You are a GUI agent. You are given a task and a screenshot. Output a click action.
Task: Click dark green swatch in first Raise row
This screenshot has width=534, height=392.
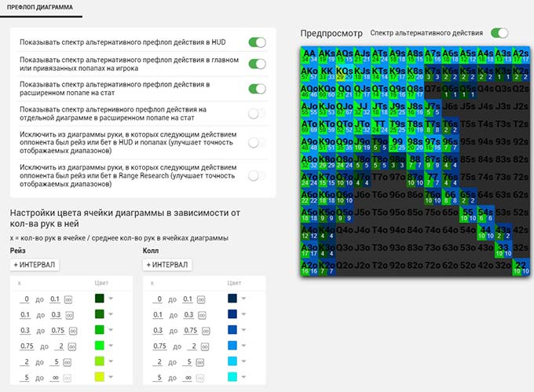[x=99, y=299]
